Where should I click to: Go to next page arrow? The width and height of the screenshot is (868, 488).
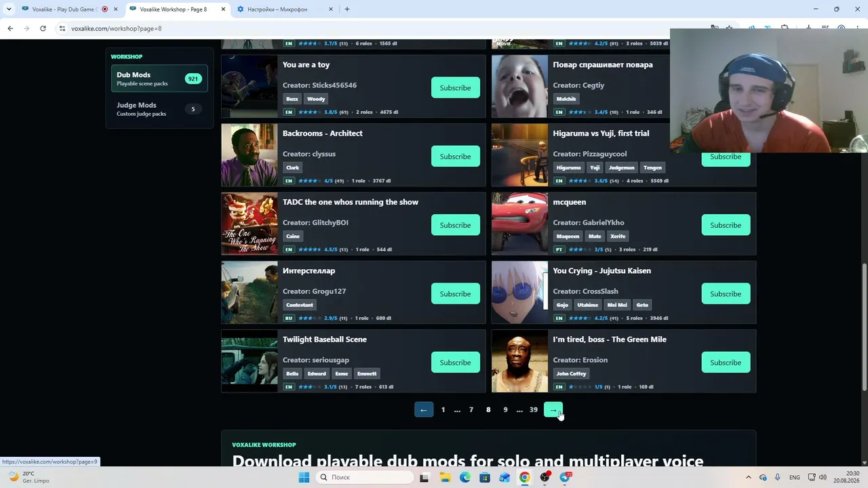click(553, 410)
